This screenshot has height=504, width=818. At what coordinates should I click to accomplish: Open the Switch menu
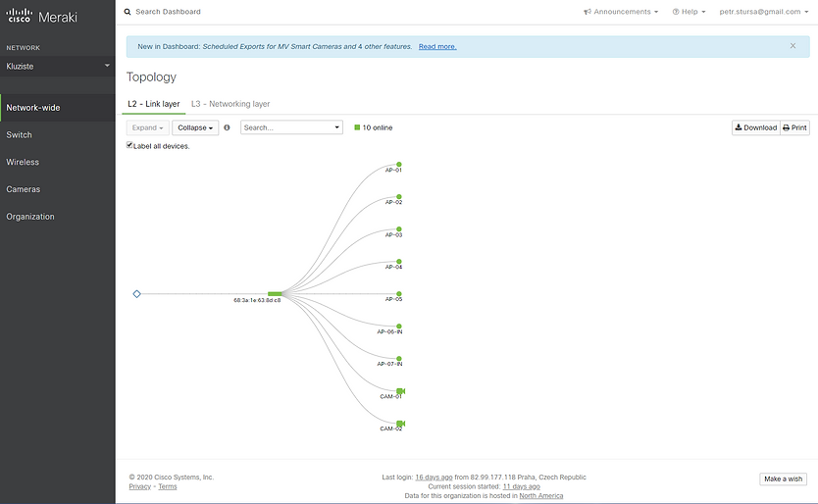[58, 134]
